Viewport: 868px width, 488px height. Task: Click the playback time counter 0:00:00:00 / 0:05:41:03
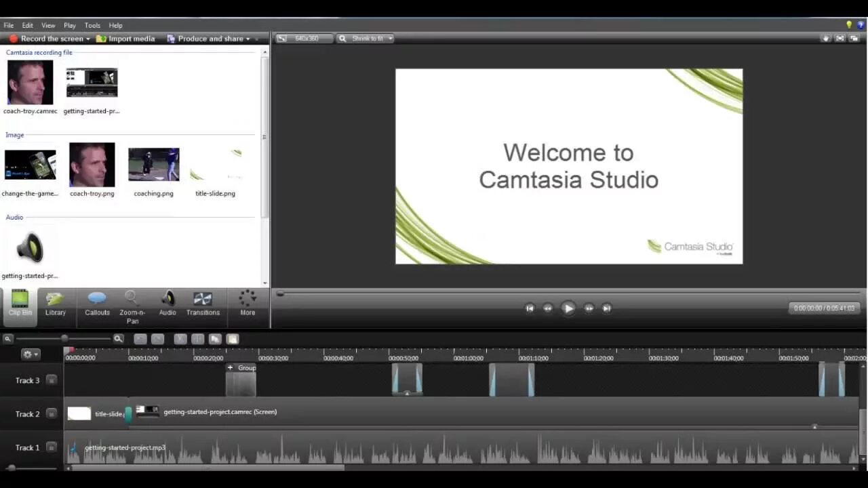coord(824,308)
